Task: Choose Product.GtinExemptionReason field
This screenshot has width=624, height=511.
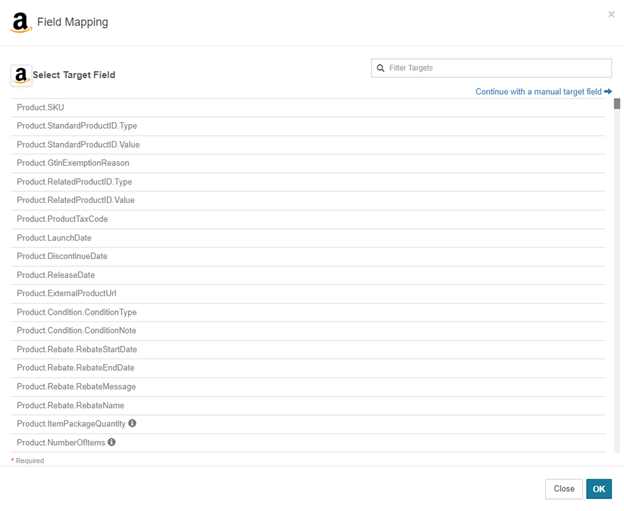Action: (x=308, y=163)
